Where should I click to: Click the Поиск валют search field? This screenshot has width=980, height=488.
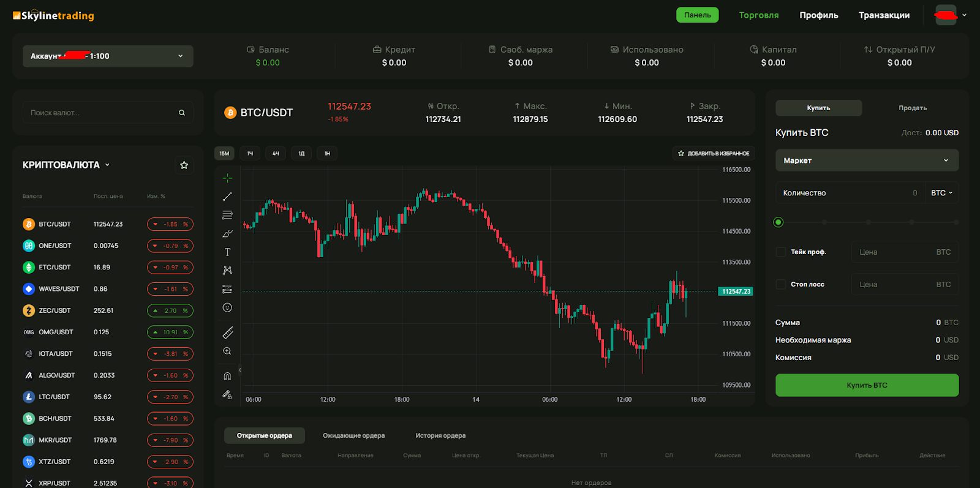coord(108,113)
